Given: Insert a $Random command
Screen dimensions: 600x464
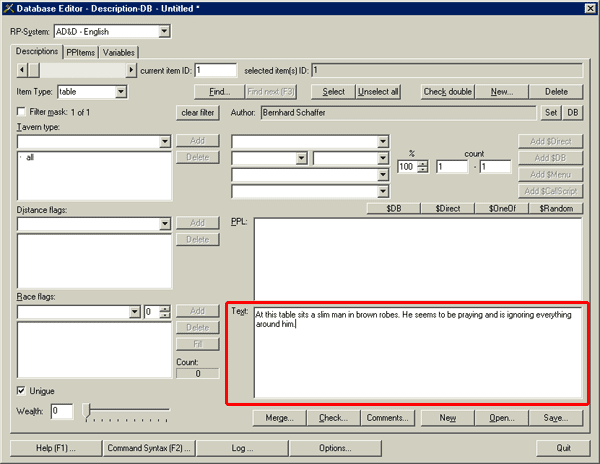Looking at the screenshot, I should (554, 208).
